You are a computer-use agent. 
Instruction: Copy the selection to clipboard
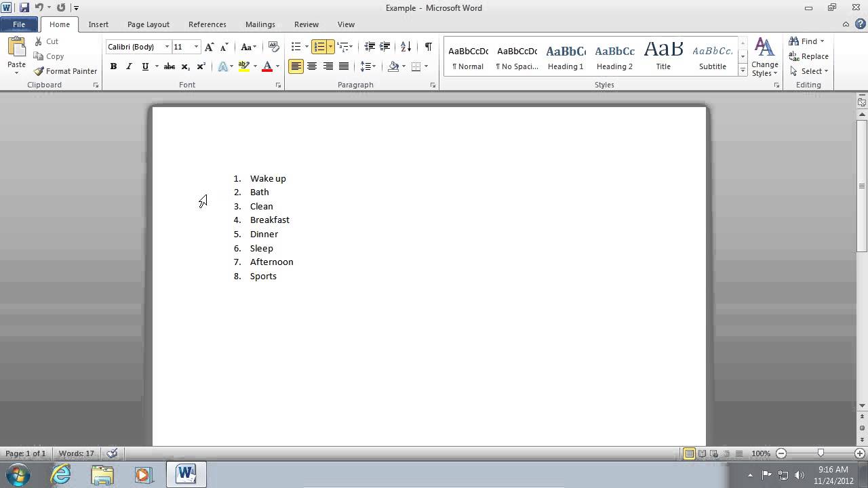click(49, 56)
